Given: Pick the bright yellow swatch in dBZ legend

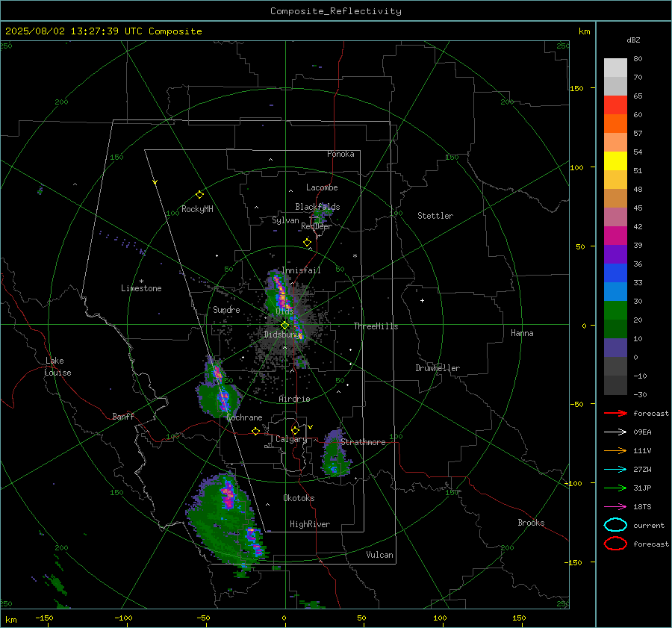Looking at the screenshot, I should [x=615, y=161].
